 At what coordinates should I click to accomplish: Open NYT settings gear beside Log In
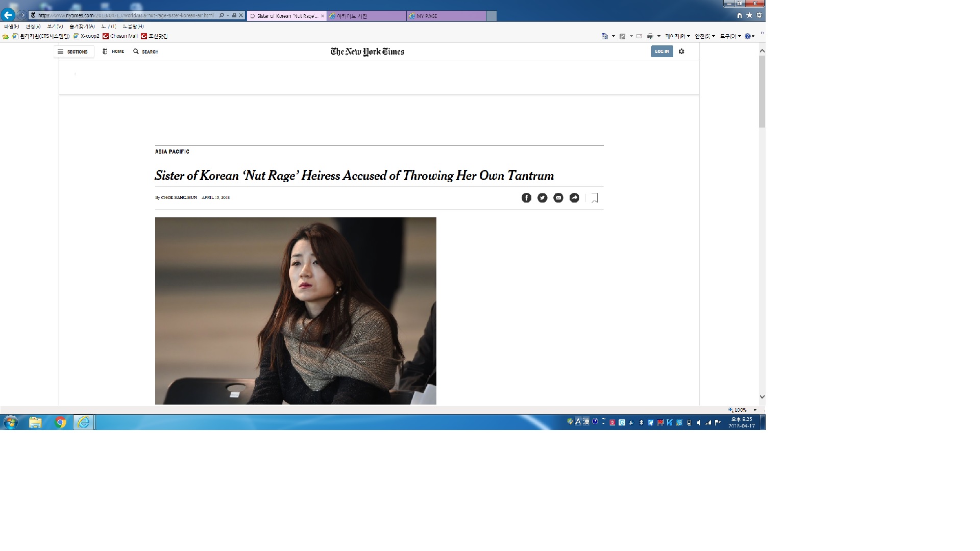point(681,52)
